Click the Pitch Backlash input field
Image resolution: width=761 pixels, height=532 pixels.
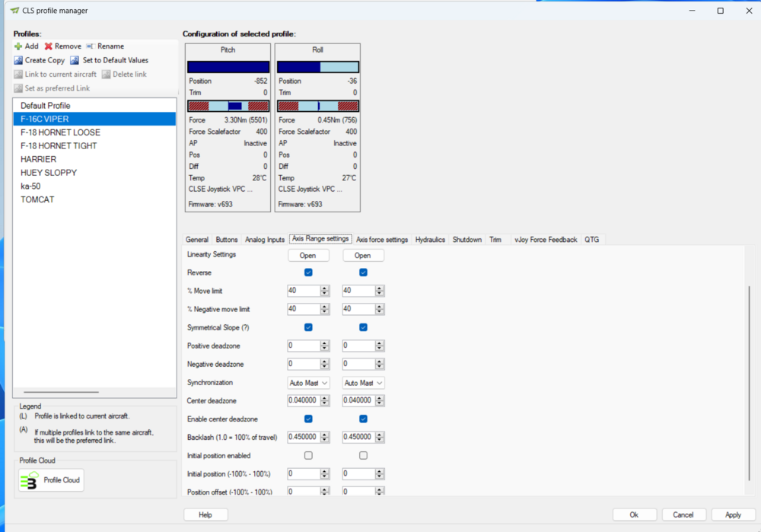304,437
